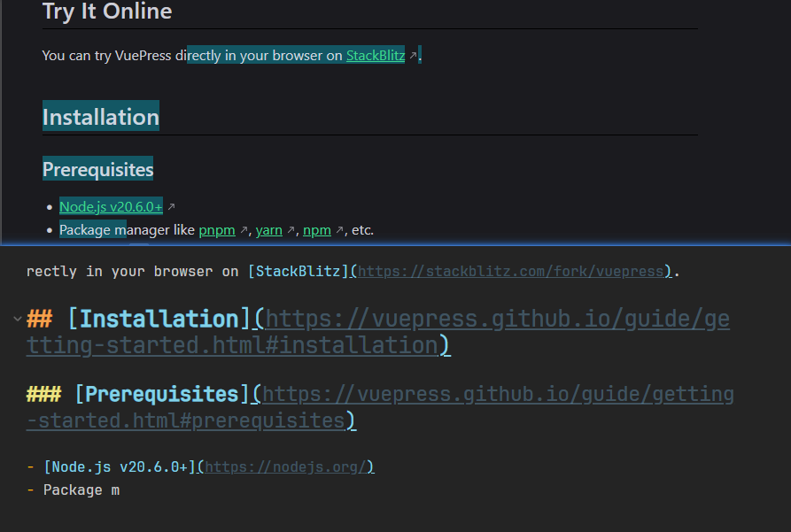
Task: Click the "Try It Online" heading
Action: (x=107, y=12)
